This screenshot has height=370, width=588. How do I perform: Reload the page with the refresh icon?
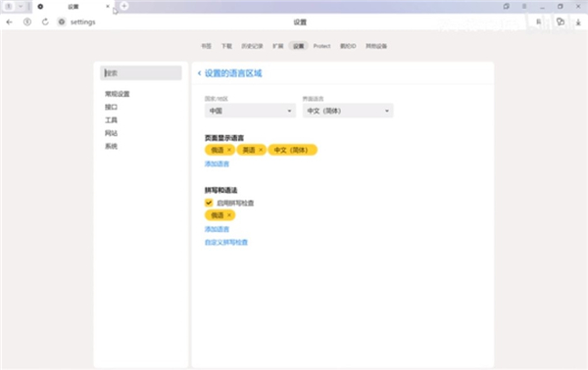(45, 23)
